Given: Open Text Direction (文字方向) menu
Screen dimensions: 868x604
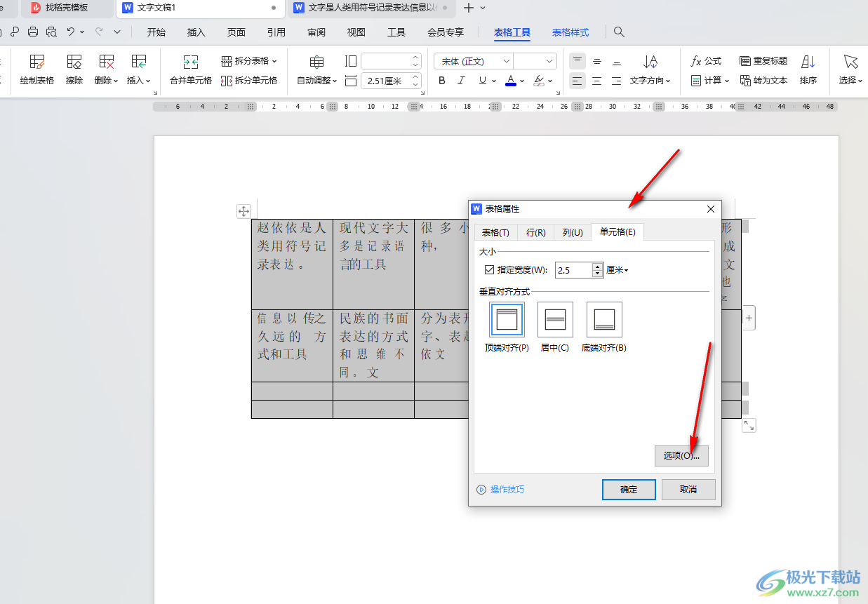Looking at the screenshot, I should (x=650, y=70).
